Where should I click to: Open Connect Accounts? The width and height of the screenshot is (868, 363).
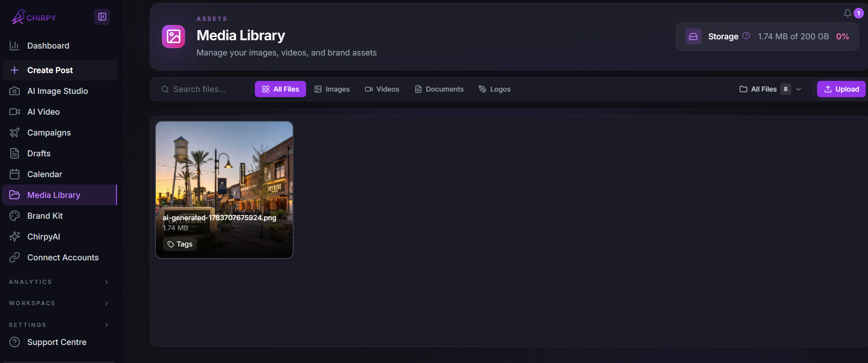[59, 258]
